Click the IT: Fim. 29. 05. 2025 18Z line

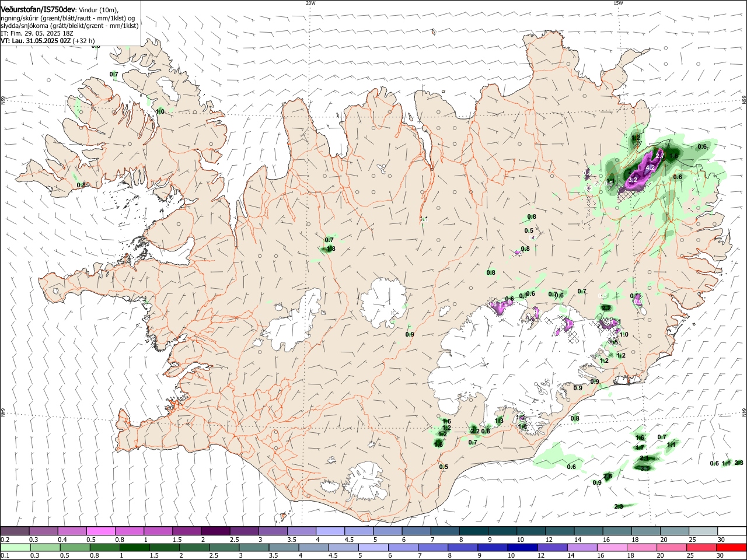(37, 34)
